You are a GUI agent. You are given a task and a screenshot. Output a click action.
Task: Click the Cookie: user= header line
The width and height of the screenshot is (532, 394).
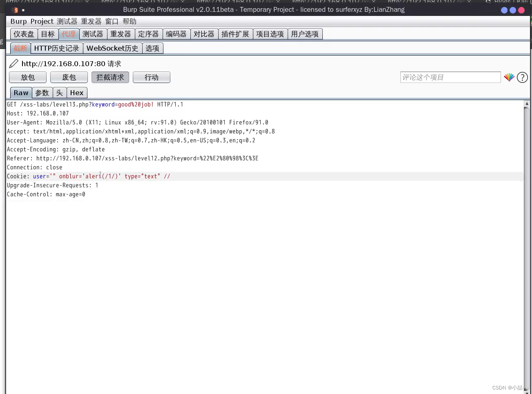click(x=89, y=176)
